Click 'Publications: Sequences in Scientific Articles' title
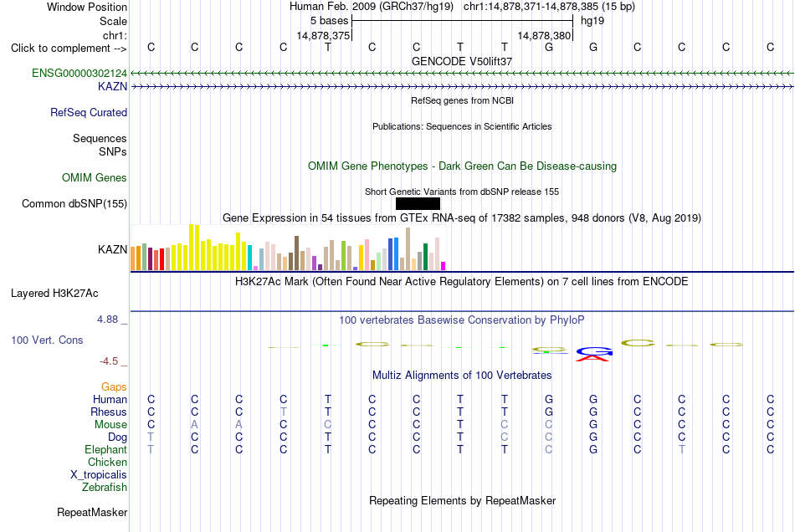795x532 pixels. tap(462, 126)
